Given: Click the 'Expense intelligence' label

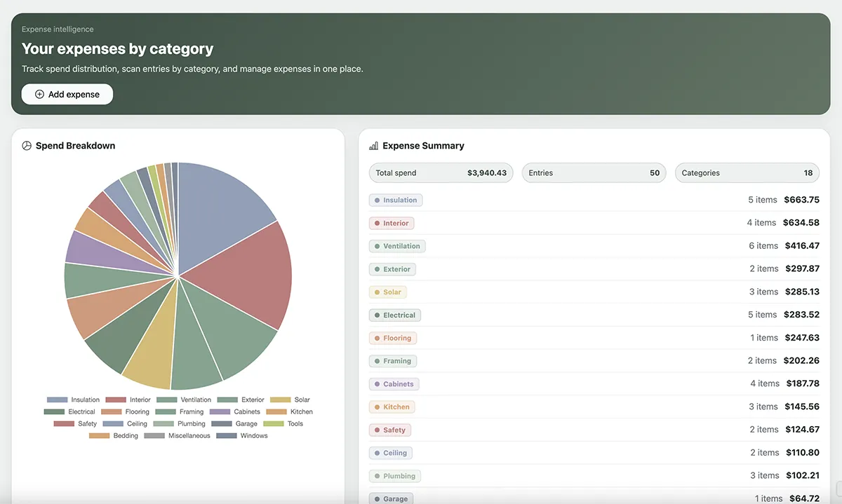Looking at the screenshot, I should 58,29.
